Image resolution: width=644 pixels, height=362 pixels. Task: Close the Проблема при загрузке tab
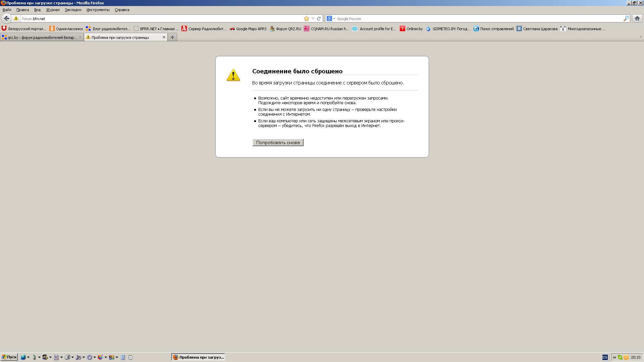coord(164,37)
